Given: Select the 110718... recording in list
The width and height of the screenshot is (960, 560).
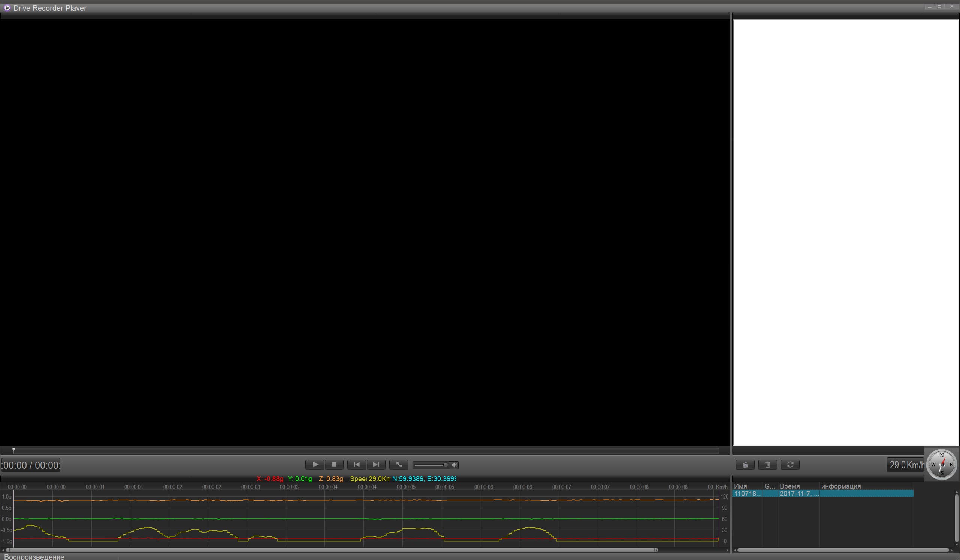Looking at the screenshot, I should (748, 494).
